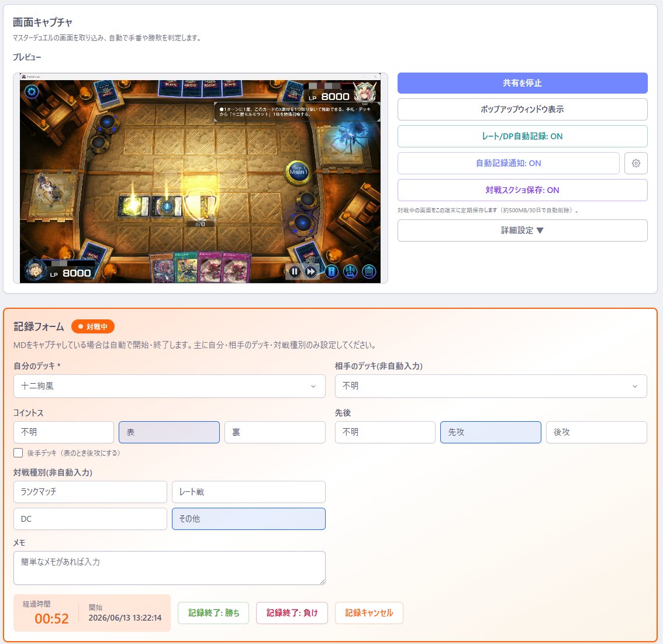Click the メモ text area
This screenshot has height=644, width=663.
pyautogui.click(x=169, y=568)
